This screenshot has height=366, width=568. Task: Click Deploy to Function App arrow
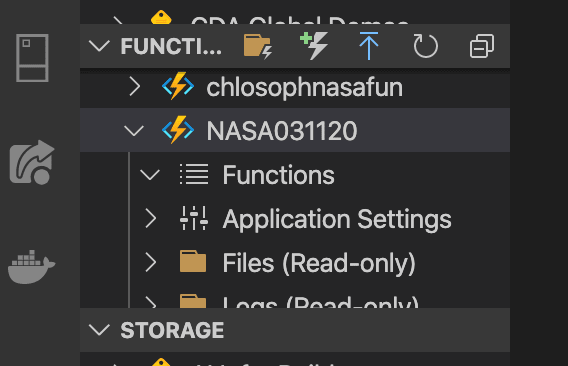(x=369, y=46)
